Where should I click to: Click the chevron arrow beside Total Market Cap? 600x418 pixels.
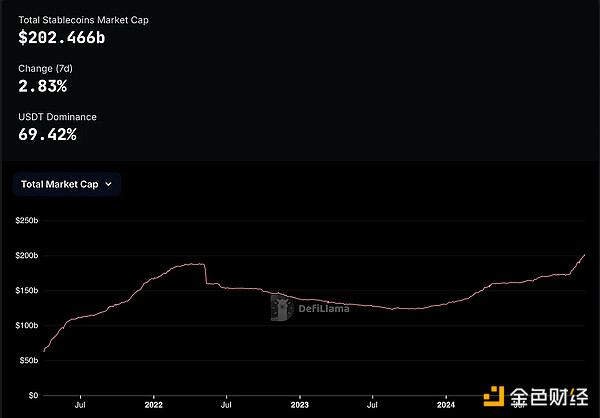coord(108,185)
